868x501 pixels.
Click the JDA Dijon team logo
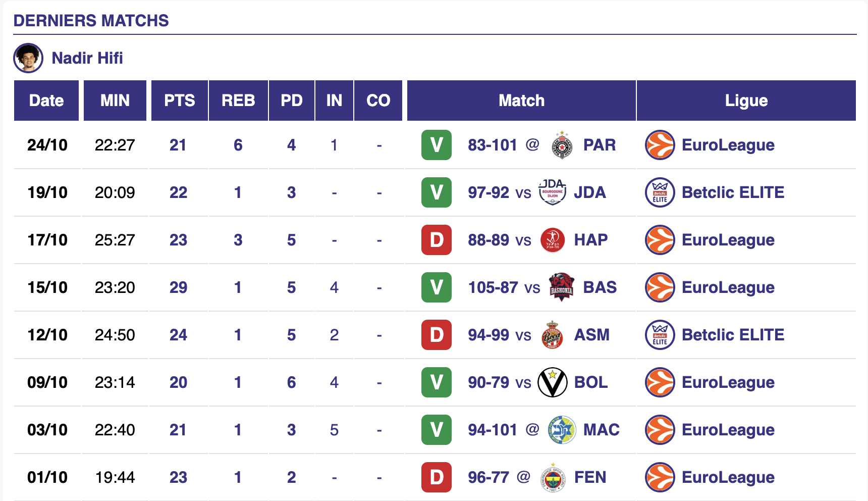click(553, 192)
